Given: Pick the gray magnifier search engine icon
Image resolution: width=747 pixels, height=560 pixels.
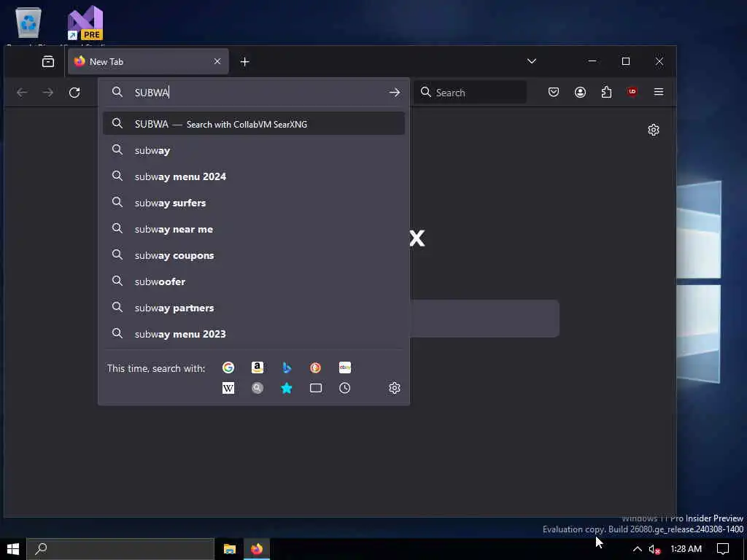Looking at the screenshot, I should 258,388.
